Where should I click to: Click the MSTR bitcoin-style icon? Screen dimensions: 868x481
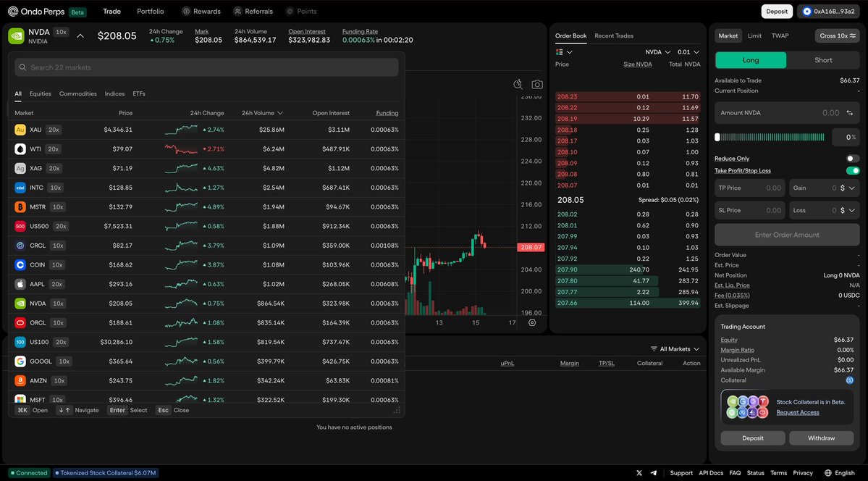20,207
